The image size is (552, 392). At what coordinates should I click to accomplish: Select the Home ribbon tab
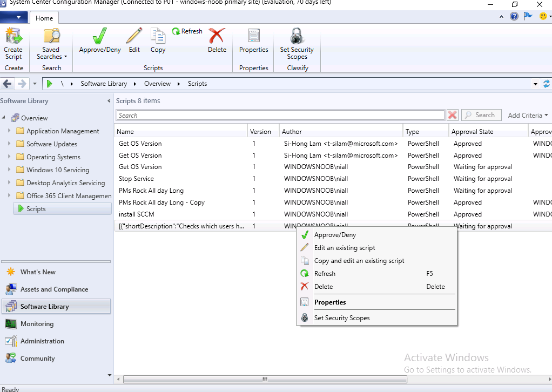coord(44,18)
